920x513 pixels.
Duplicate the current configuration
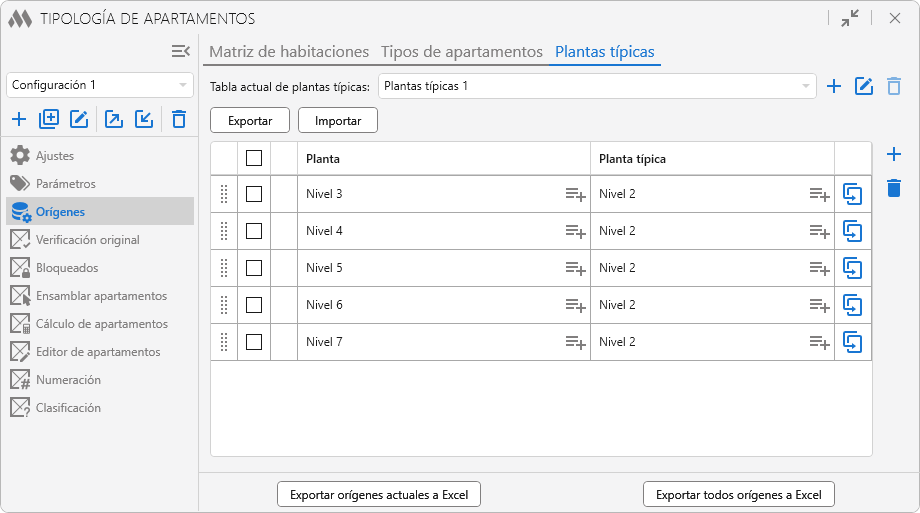tap(49, 120)
